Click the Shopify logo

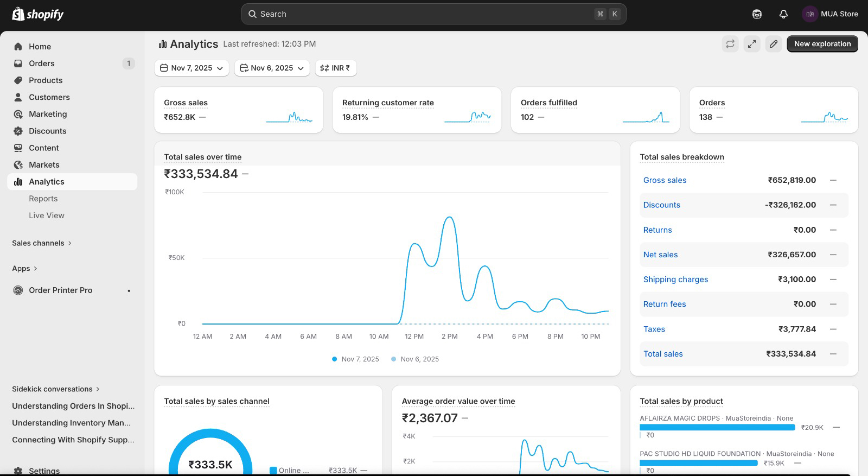(38, 14)
